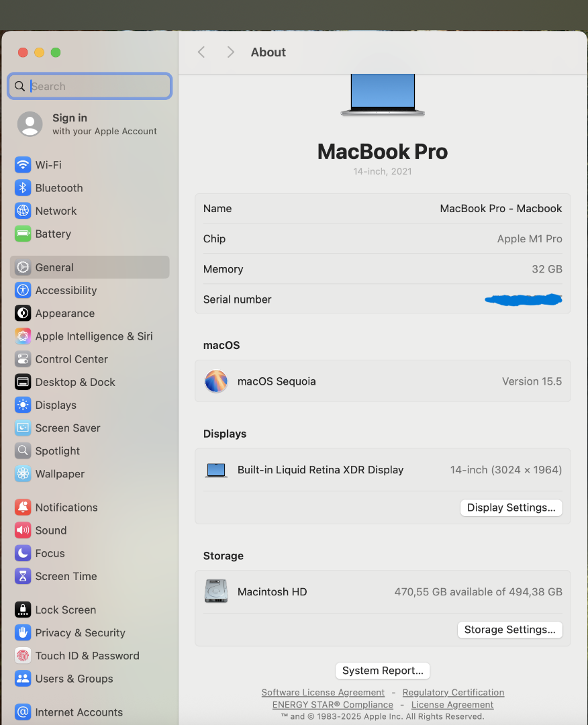Screen dimensions: 588x725
Task: Select the Appearance icon
Action: 23,313
